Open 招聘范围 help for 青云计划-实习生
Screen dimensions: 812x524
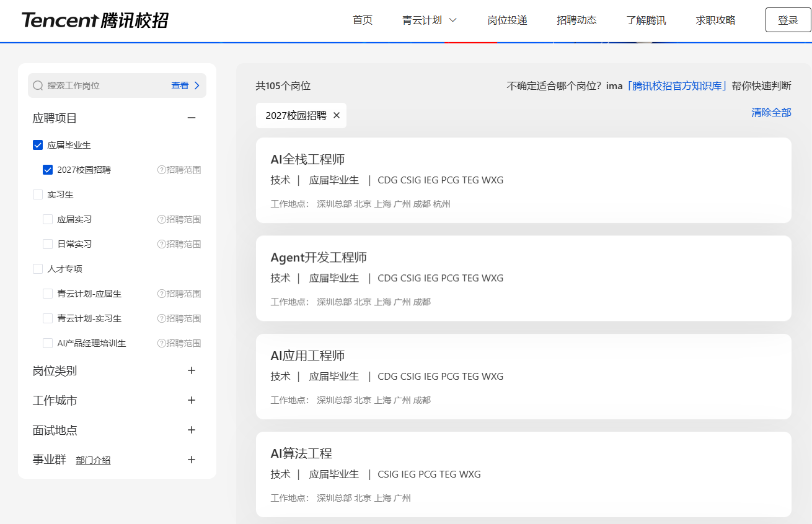coord(179,318)
